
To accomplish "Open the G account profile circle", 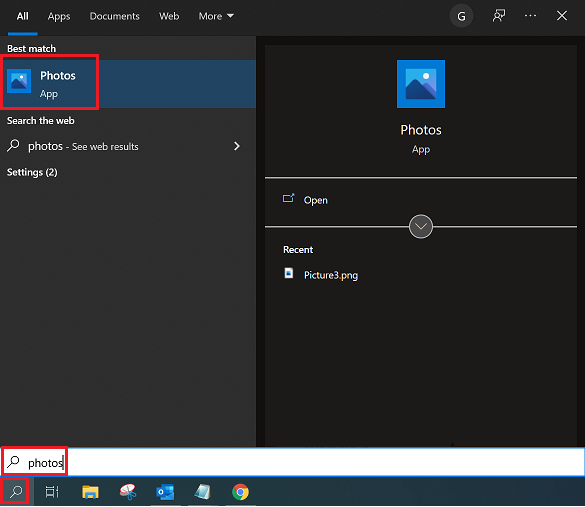I will (461, 16).
